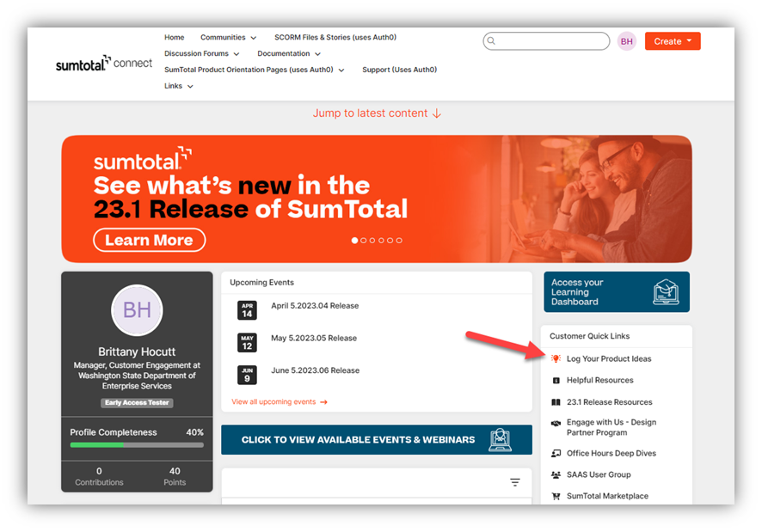Image resolution: width=762 pixels, height=532 pixels.
Task: Click the Design Partner Program handshake icon
Action: [x=556, y=423]
